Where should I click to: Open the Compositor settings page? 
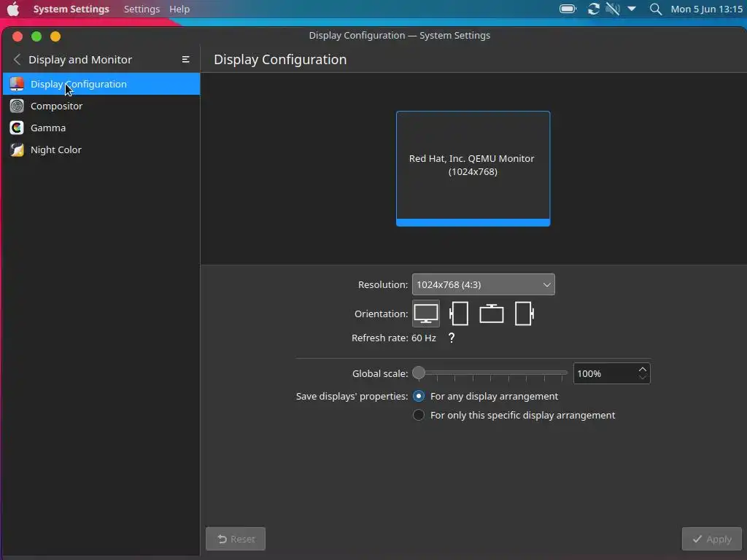[x=101, y=106]
